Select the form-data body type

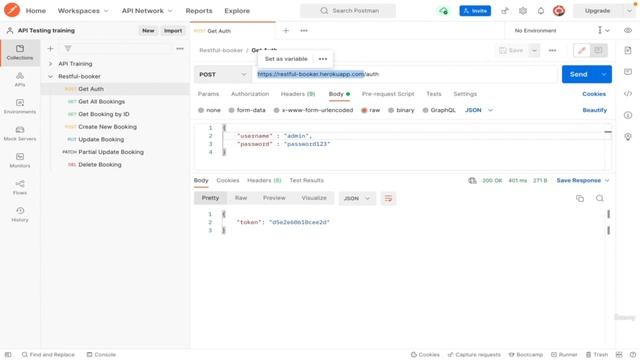pos(247,110)
